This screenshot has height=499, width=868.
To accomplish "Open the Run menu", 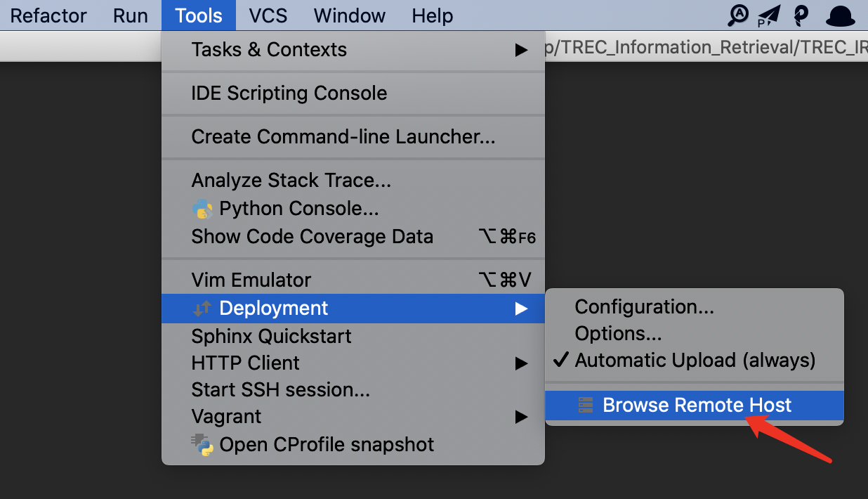I will pyautogui.click(x=130, y=15).
